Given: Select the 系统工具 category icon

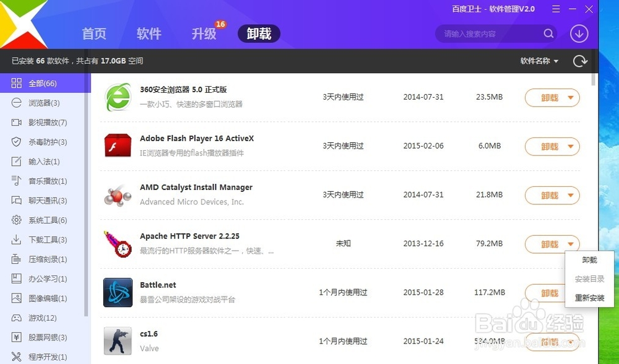Looking at the screenshot, I should pos(17,220).
